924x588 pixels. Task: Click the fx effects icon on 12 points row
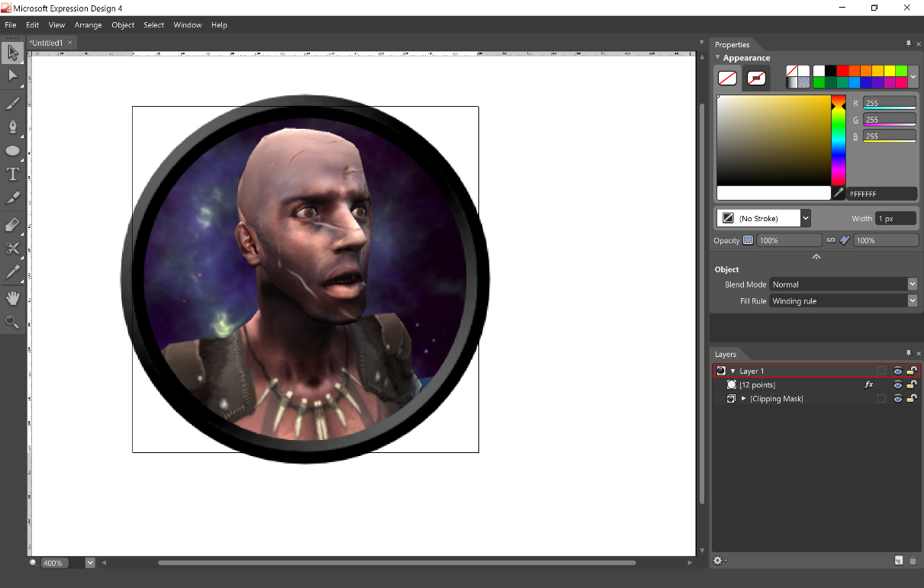tap(868, 385)
